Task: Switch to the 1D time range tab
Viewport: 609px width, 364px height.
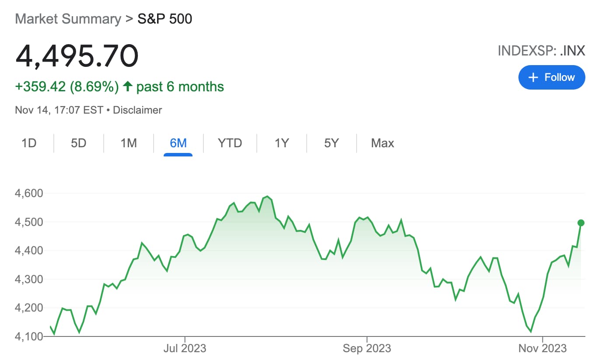Action: pos(29,143)
